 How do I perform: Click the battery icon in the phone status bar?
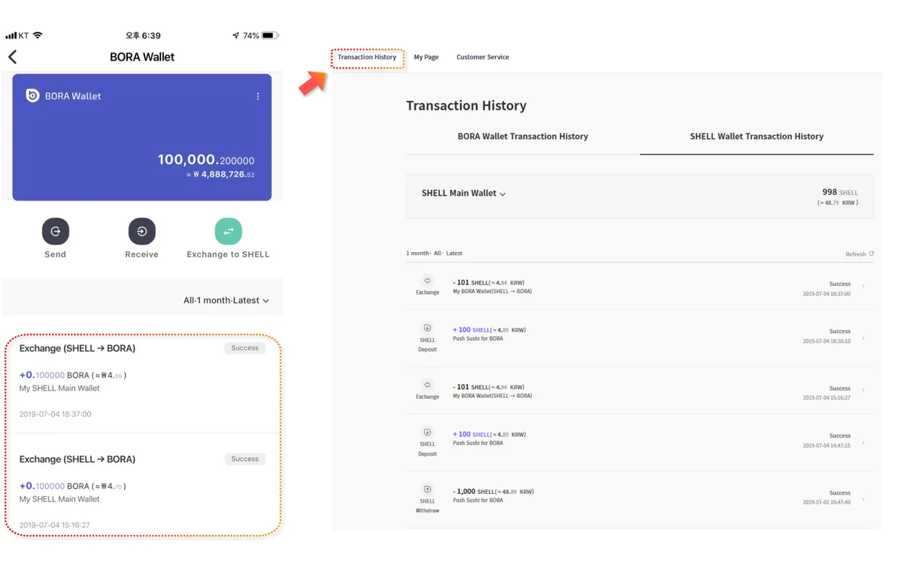coord(270,35)
